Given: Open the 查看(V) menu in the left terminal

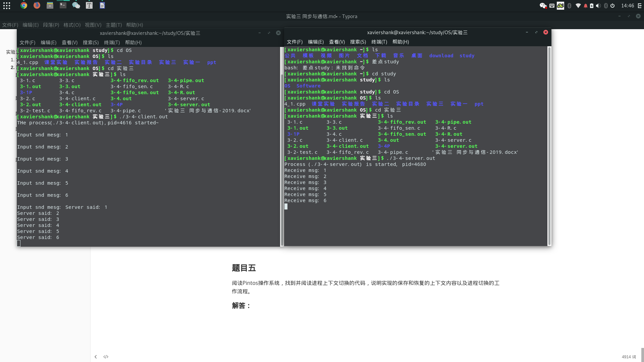Looking at the screenshot, I should [x=69, y=43].
